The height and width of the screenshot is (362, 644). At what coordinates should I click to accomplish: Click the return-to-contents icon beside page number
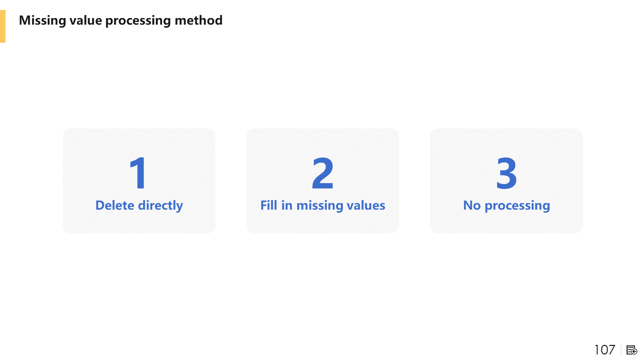632,350
